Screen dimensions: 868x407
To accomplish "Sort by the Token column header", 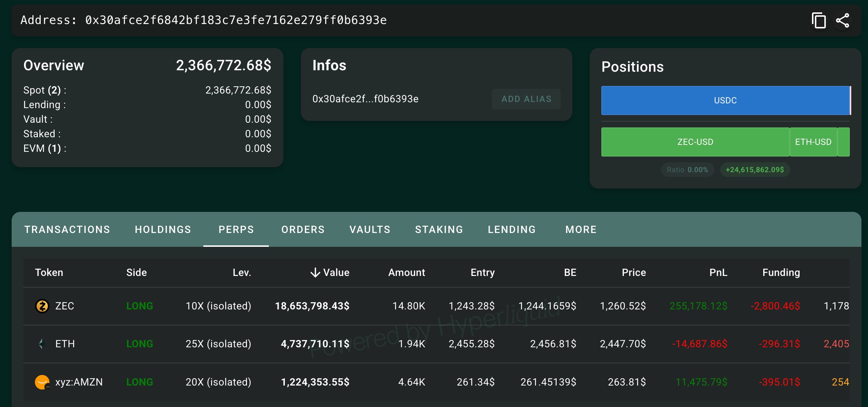I will tap(49, 273).
